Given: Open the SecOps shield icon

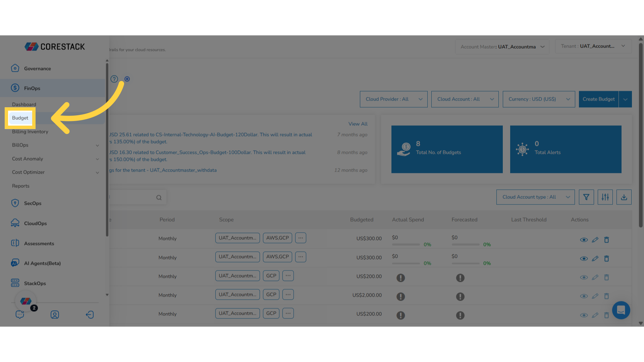Looking at the screenshot, I should (x=15, y=203).
